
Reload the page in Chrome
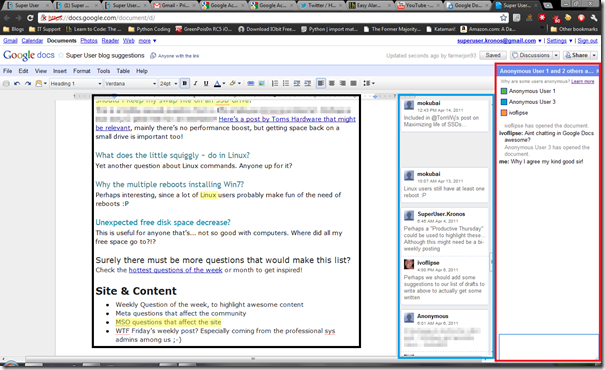tap(30, 18)
